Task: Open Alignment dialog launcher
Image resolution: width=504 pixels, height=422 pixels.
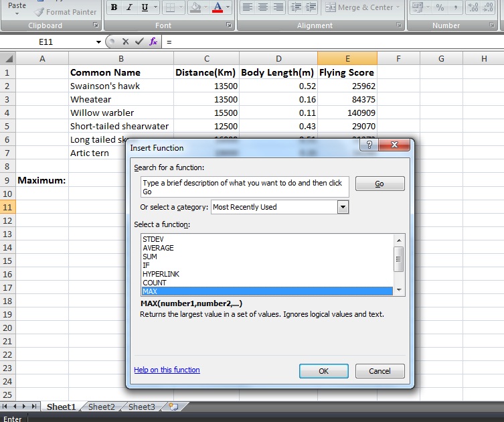Action: click(x=398, y=25)
